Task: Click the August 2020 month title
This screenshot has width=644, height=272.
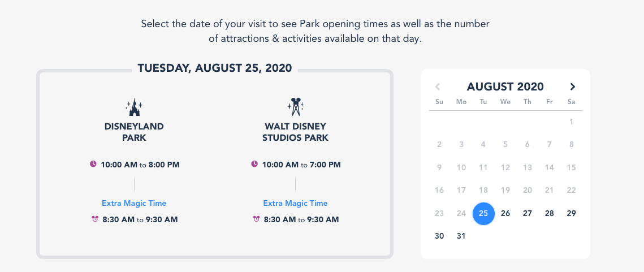Action: coord(505,87)
